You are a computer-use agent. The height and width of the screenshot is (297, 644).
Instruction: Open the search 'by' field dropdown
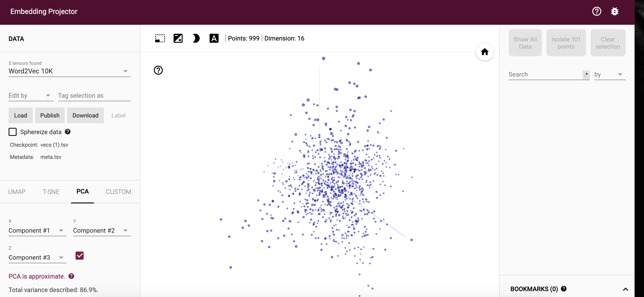click(610, 74)
